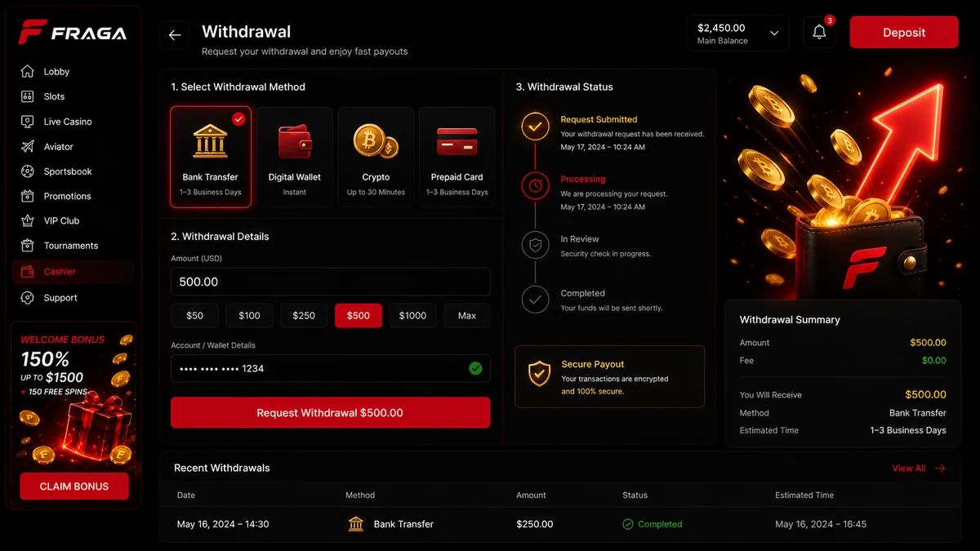This screenshot has height=551, width=980.
Task: Open View All recent withdrawals link
Action: click(919, 469)
